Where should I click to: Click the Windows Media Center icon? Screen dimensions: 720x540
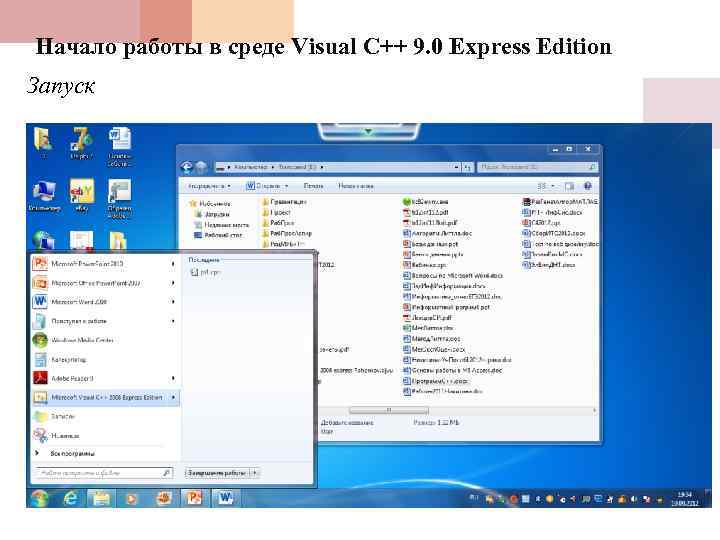40,340
